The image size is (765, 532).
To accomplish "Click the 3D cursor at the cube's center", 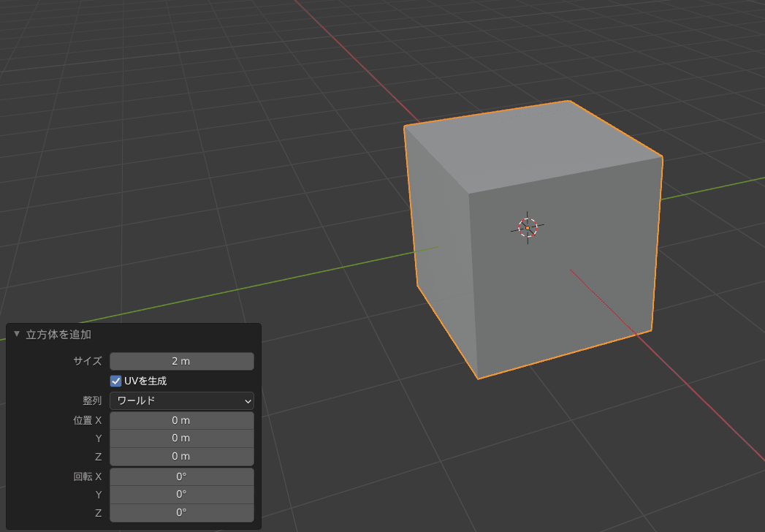I will (x=528, y=228).
